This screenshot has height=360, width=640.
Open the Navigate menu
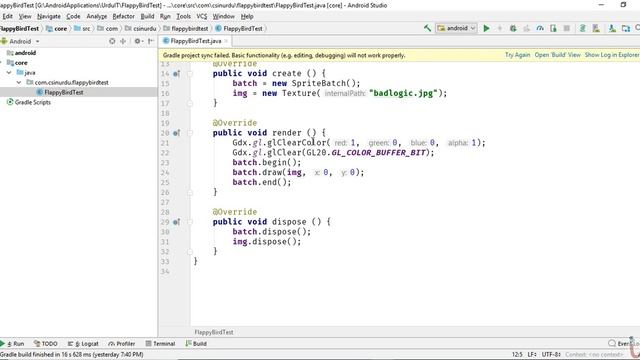click(49, 16)
